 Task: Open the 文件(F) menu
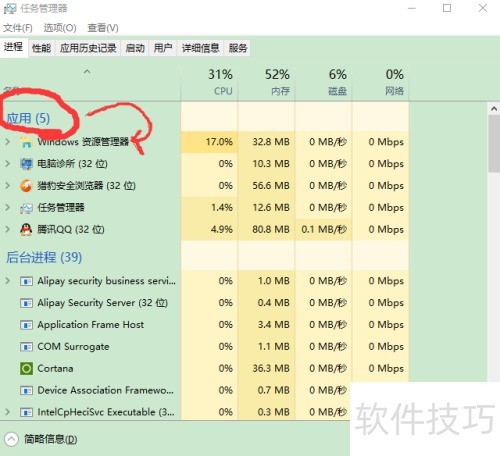pos(18,28)
